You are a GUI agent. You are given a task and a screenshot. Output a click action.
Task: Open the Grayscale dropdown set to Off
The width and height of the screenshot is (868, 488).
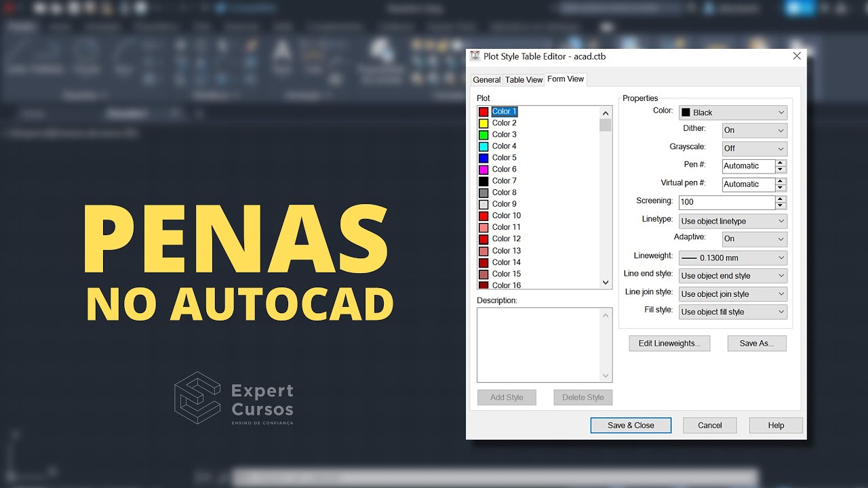tap(754, 148)
